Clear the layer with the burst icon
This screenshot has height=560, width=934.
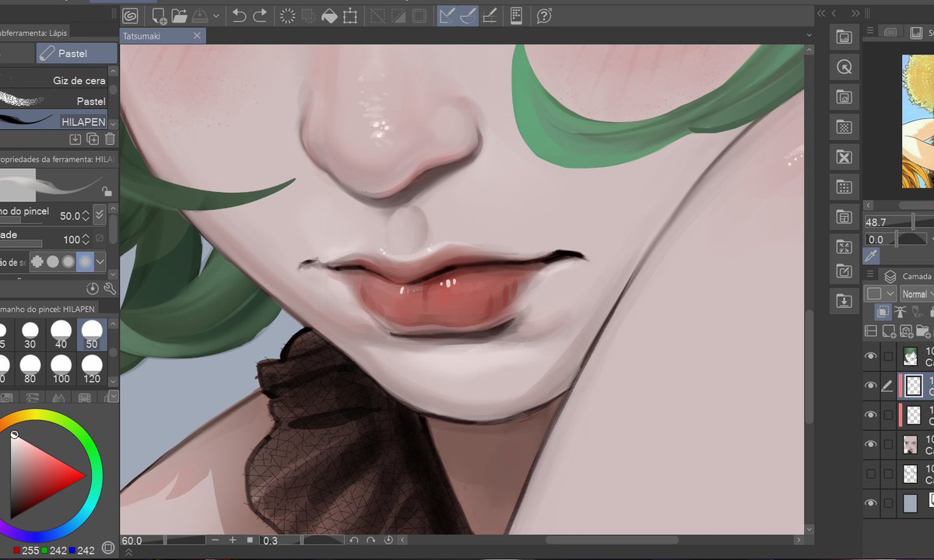287,16
